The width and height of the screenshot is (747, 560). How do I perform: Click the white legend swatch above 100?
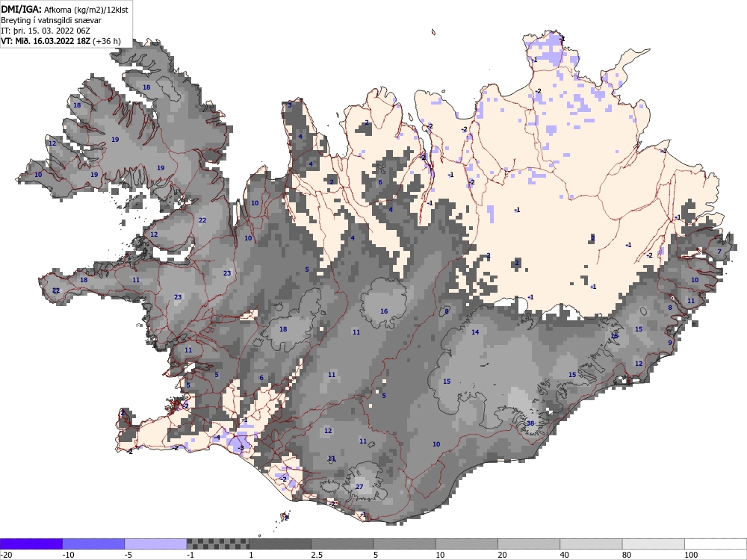coord(716,544)
